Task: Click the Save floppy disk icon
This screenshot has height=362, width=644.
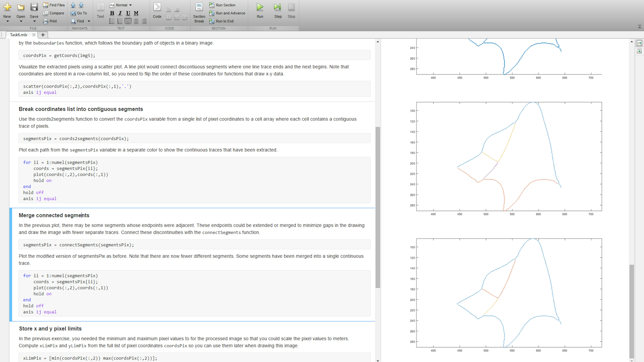Action: click(34, 7)
